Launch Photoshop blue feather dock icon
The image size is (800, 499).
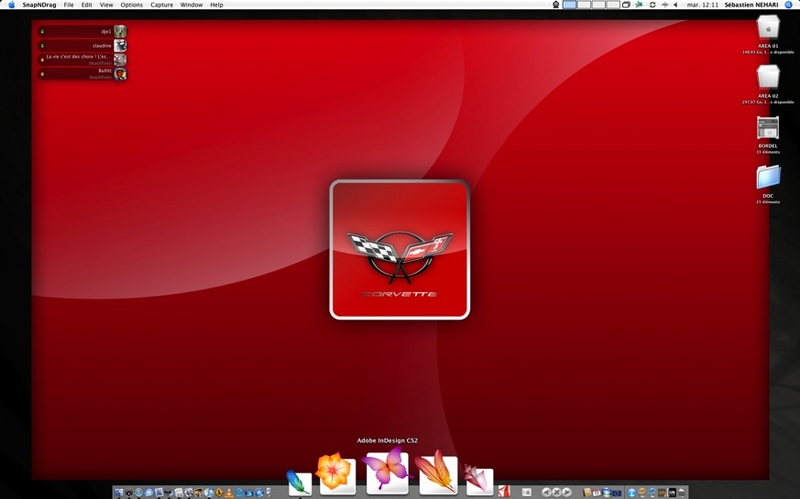[x=299, y=483]
